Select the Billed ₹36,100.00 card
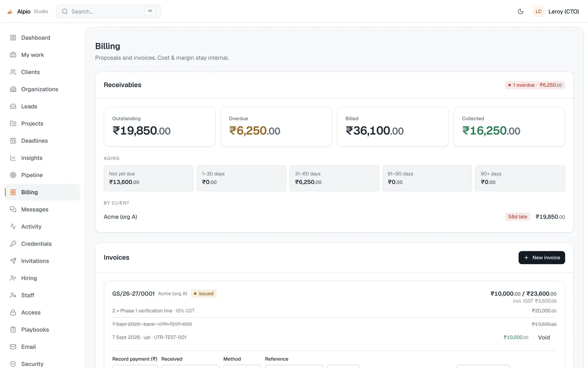 tap(392, 127)
